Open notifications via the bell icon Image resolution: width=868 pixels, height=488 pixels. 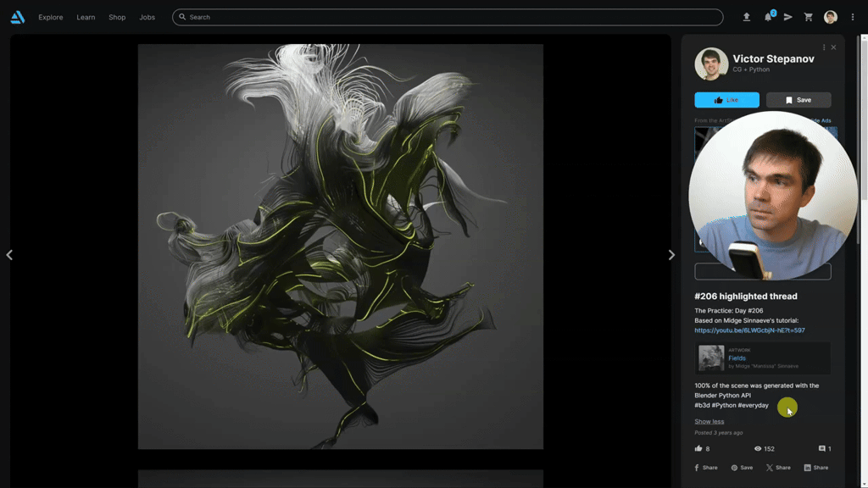point(768,17)
